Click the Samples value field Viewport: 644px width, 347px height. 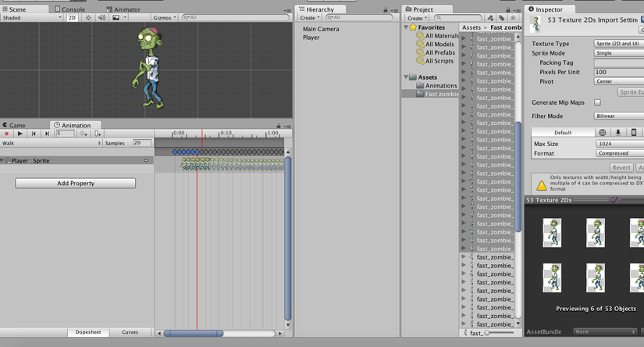click(x=142, y=143)
